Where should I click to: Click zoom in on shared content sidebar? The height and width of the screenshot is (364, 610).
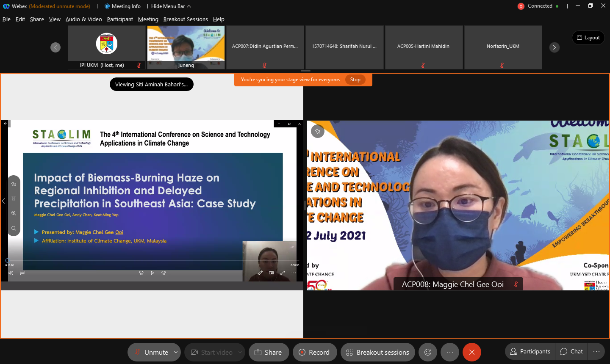click(x=14, y=213)
